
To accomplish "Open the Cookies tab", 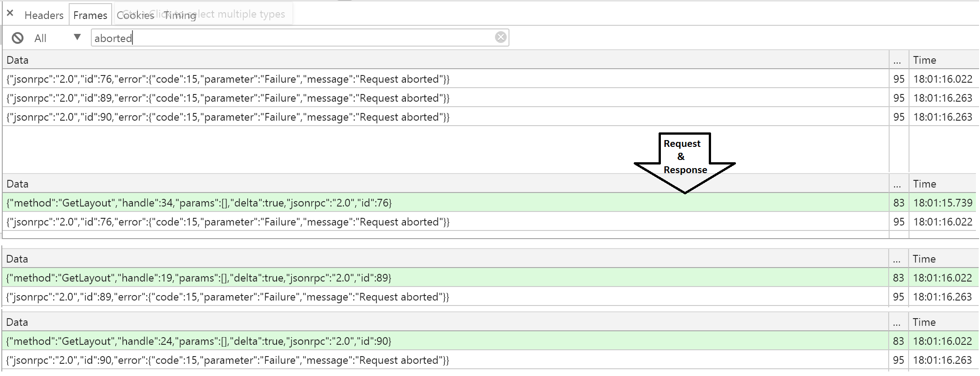I will [x=136, y=15].
